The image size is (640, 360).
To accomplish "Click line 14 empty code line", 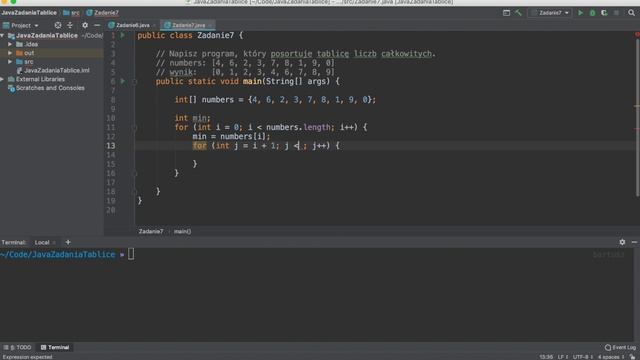I will (x=384, y=155).
